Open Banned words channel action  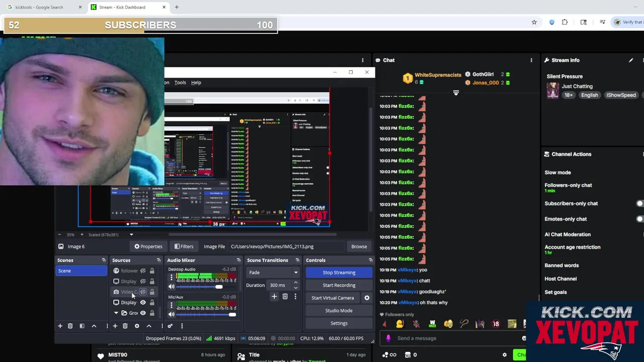561,265
